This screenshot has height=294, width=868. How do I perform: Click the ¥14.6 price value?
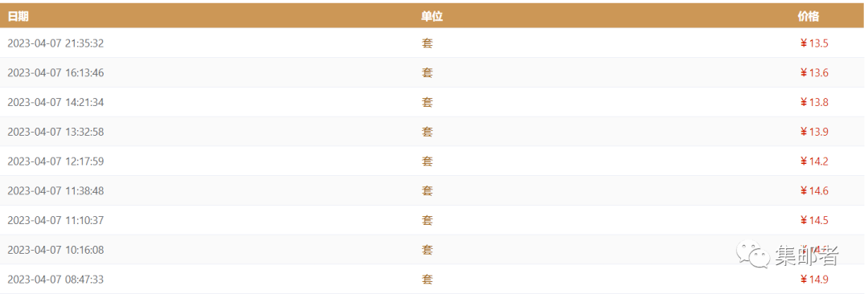[x=813, y=190]
